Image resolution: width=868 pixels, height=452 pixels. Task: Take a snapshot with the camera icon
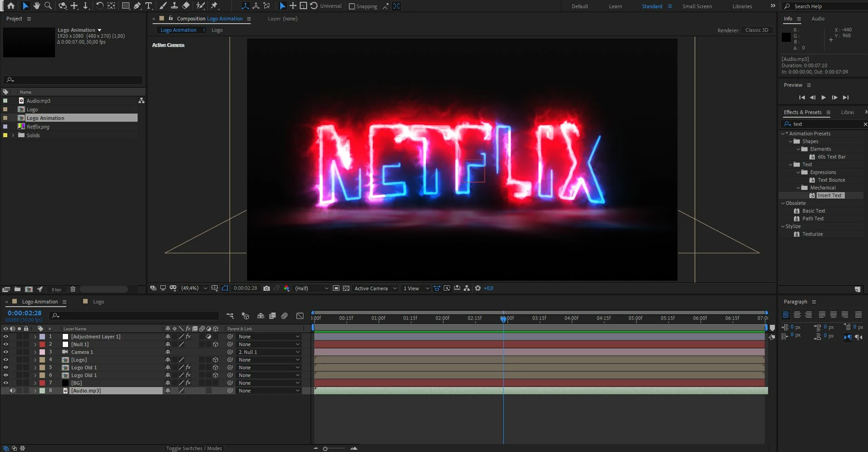[x=267, y=288]
